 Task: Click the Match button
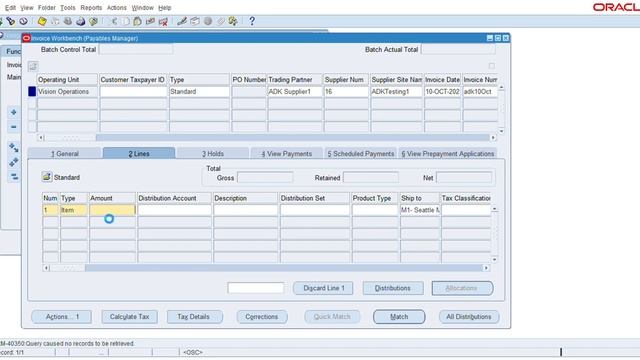coord(399,317)
